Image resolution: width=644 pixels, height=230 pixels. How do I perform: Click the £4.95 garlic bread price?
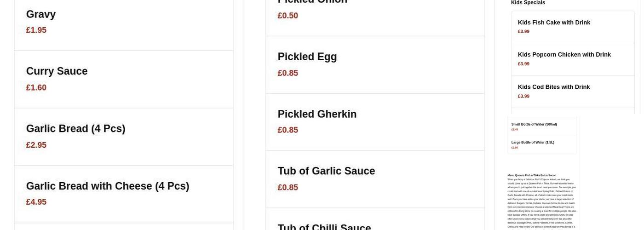[x=36, y=202]
